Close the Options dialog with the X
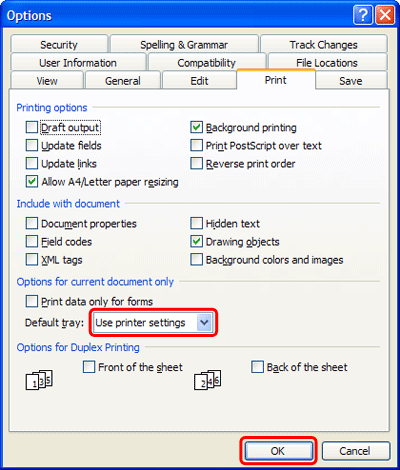The height and width of the screenshot is (470, 400). (x=385, y=15)
